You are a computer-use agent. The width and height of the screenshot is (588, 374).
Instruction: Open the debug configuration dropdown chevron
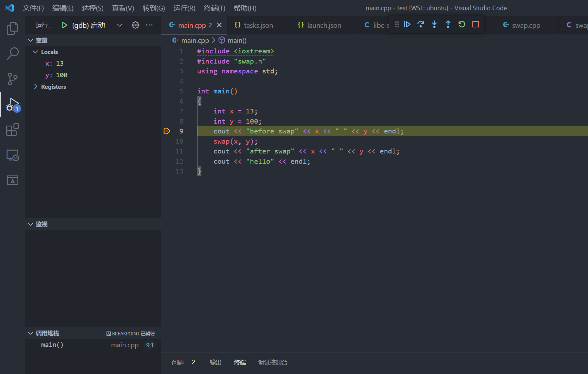[119, 25]
